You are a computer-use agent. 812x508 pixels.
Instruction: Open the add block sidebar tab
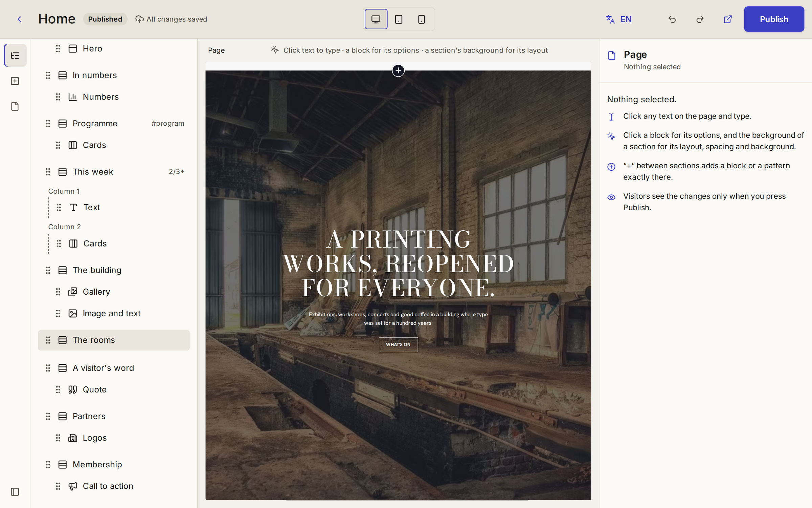(15, 81)
